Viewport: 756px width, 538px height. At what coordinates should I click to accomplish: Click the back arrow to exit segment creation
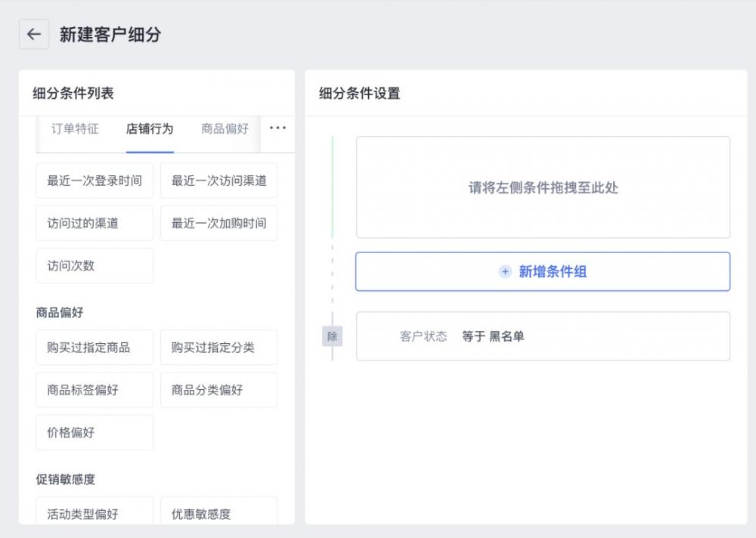pos(33,34)
